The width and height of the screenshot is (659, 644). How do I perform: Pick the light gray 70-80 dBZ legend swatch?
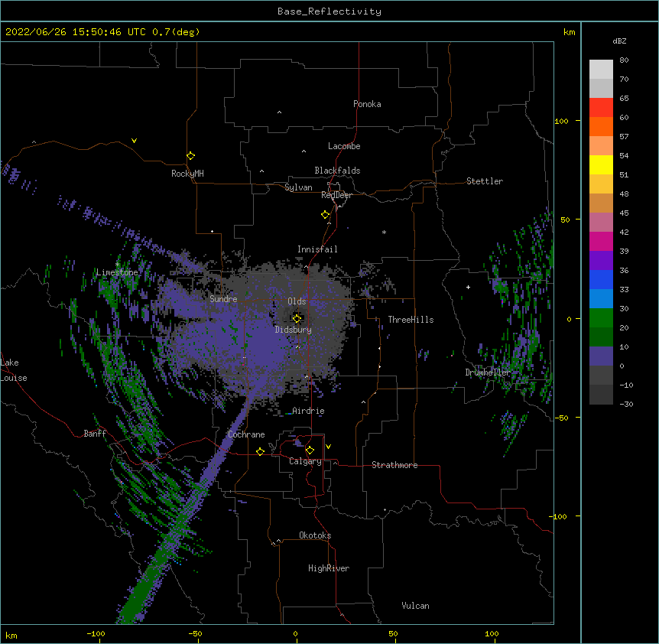(x=601, y=70)
